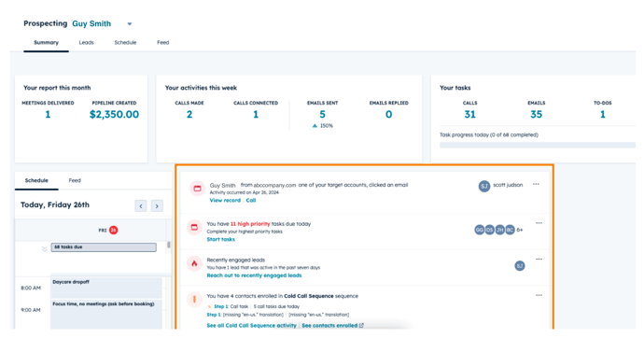This screenshot has width=644, height=338.
Task: Click the Emails Replied value 0
Action: (388, 114)
